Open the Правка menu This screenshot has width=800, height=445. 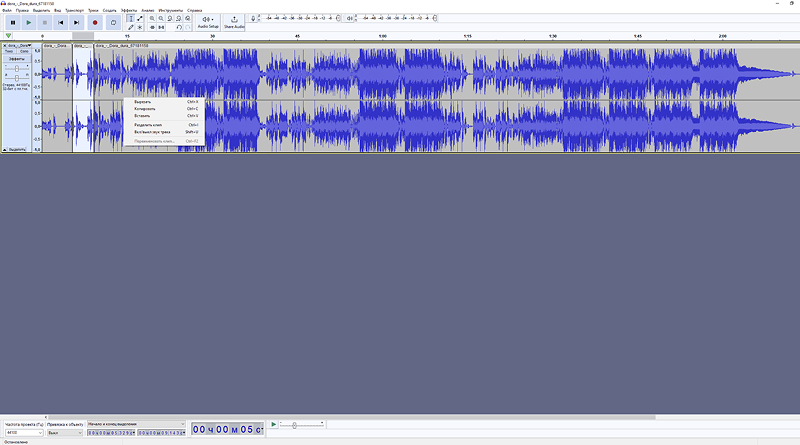click(22, 10)
